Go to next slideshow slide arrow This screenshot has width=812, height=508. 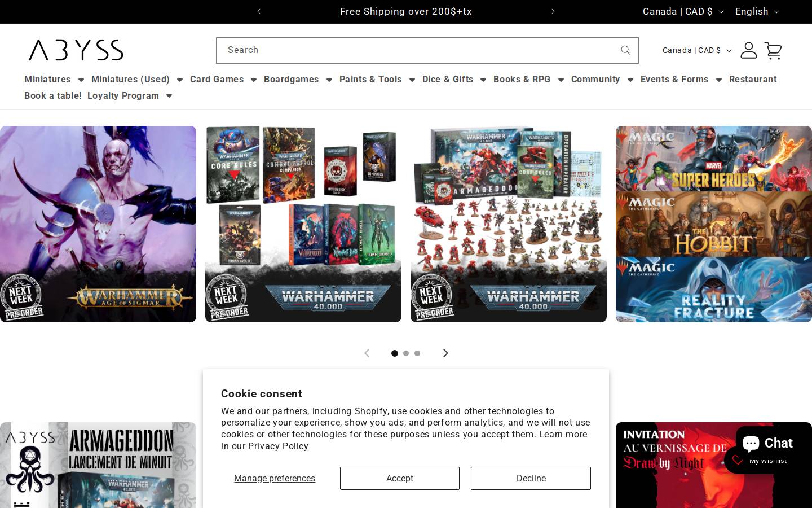445,353
